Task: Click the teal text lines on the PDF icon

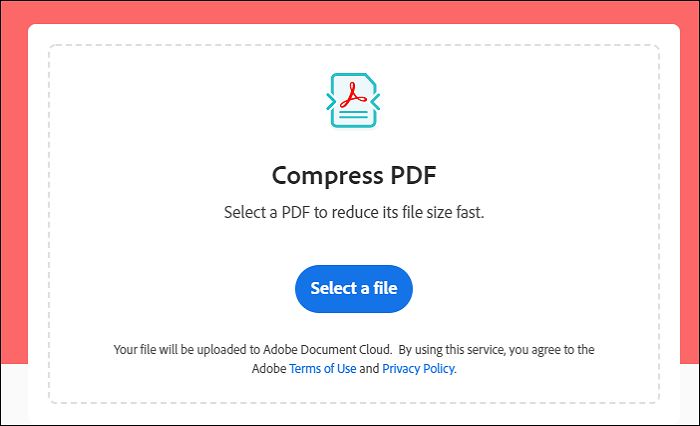Action: coord(353,115)
